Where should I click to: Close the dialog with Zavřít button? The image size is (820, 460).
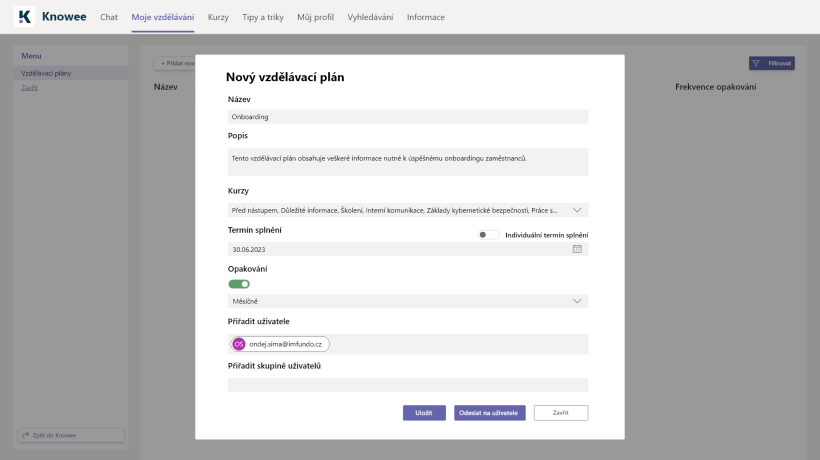pos(560,412)
